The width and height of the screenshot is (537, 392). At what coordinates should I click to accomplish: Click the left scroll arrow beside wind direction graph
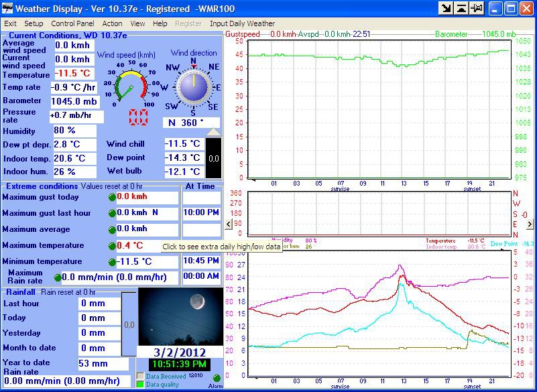click(x=229, y=224)
